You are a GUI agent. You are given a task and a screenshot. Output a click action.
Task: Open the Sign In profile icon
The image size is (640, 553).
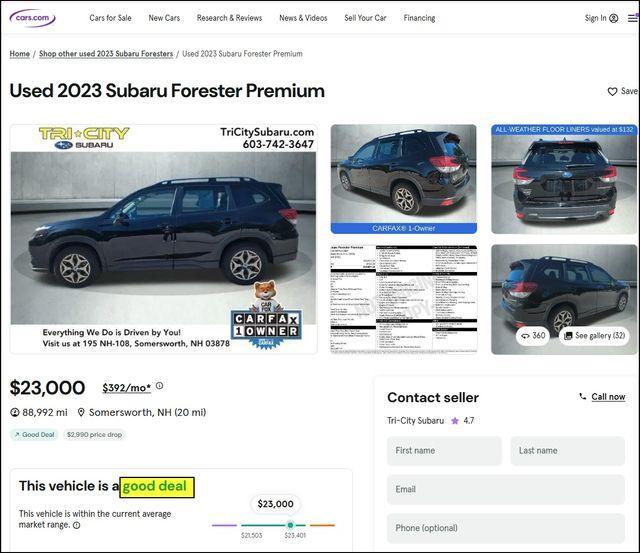(x=613, y=18)
